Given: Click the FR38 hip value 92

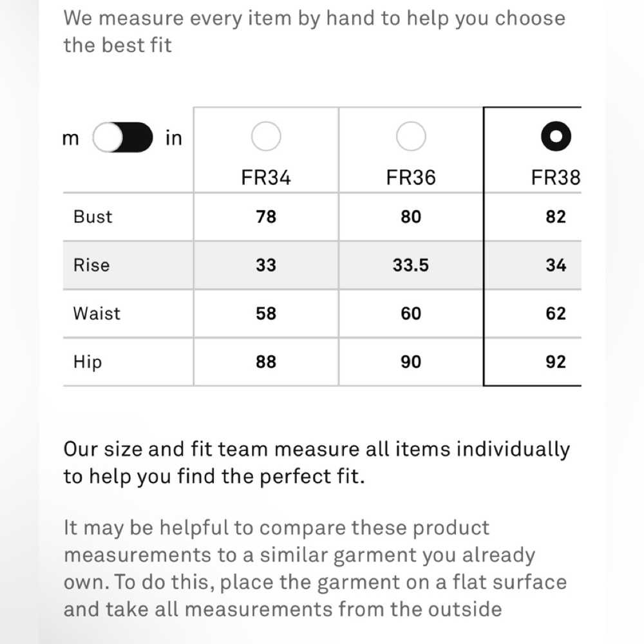Looking at the screenshot, I should (x=555, y=362).
